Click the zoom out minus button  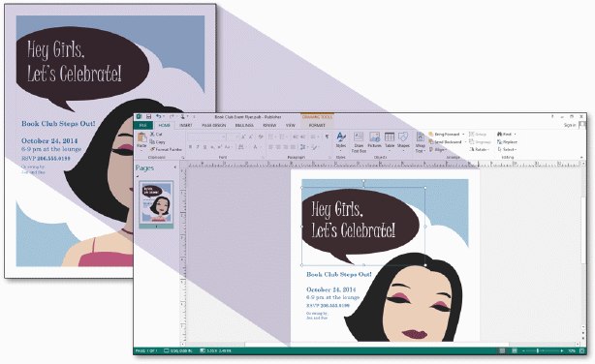(x=524, y=351)
